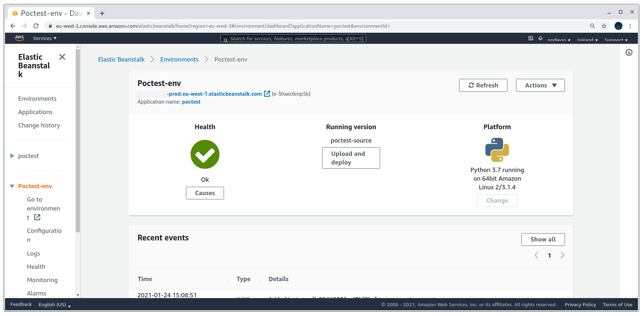Click the external link icon next to environment URL
644x316 pixels.
(x=267, y=94)
